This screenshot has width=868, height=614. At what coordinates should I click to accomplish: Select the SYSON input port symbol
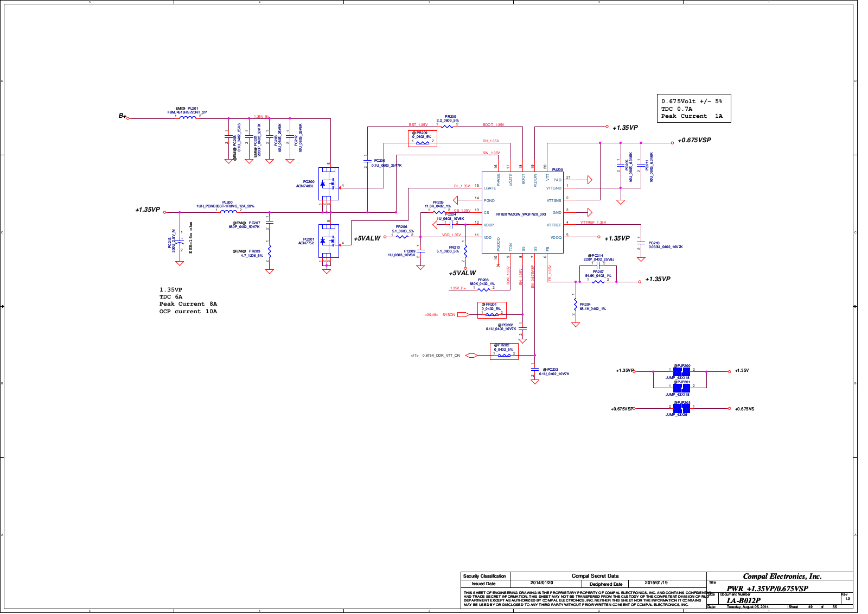tap(463, 314)
